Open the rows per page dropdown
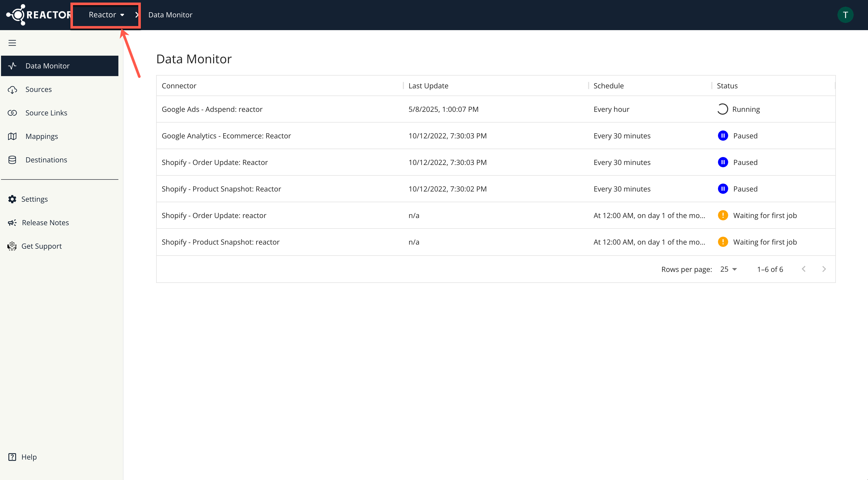Viewport: 868px width, 480px height. (728, 269)
